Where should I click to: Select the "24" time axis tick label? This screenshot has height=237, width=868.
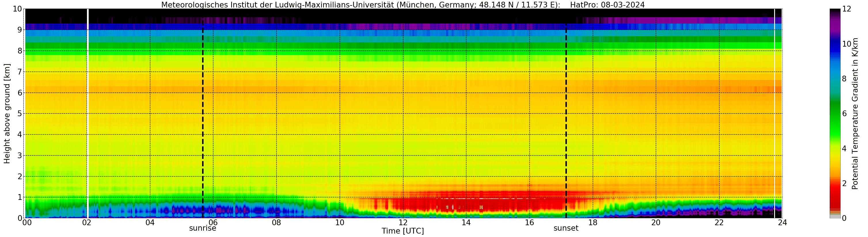point(782,223)
